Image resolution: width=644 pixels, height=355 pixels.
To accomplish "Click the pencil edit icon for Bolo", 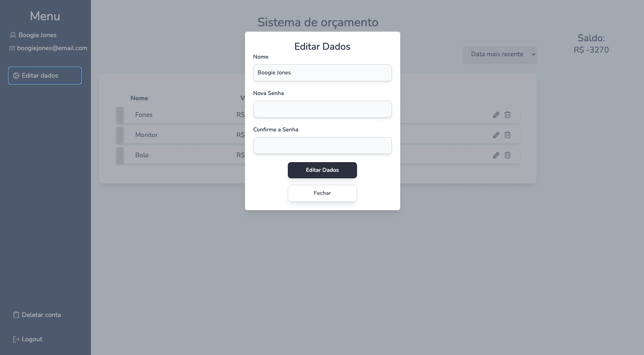I will [x=496, y=155].
